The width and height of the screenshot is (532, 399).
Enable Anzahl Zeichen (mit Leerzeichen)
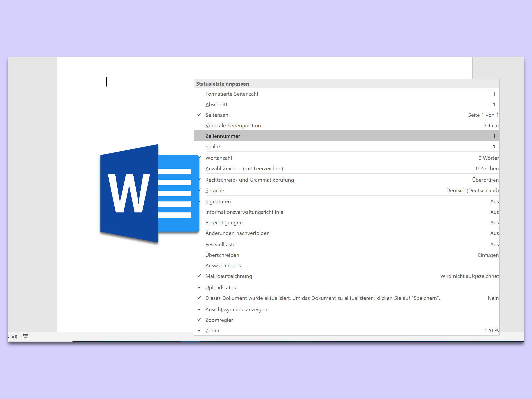coord(346,169)
